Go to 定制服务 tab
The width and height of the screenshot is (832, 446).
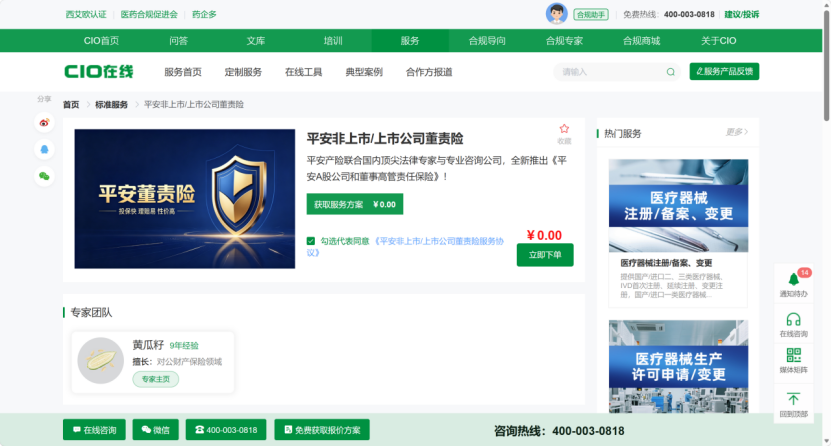pos(243,72)
